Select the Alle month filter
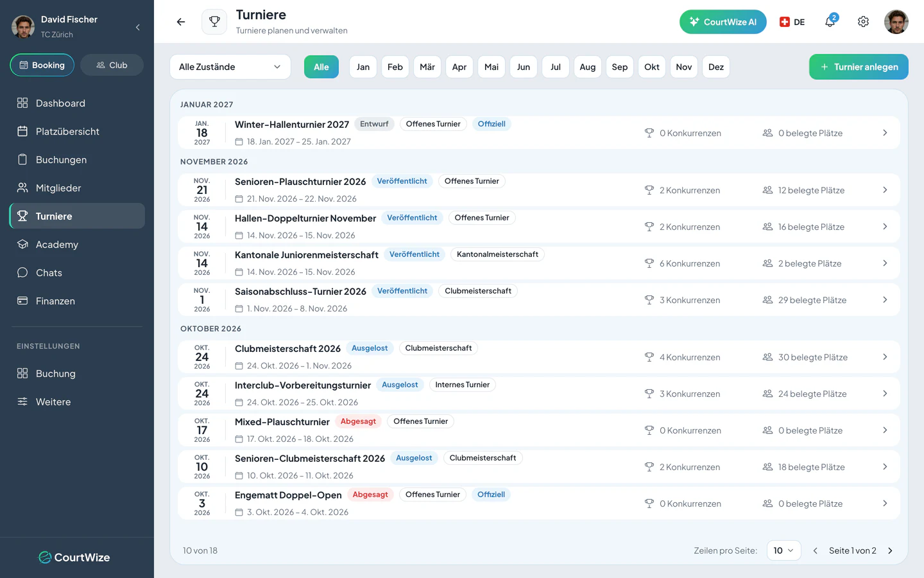 click(x=321, y=67)
